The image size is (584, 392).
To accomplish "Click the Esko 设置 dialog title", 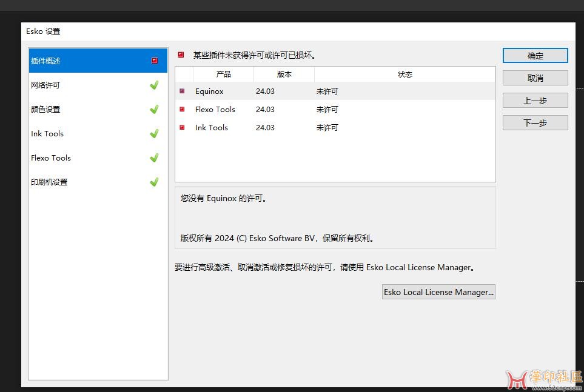I will 43,32.
